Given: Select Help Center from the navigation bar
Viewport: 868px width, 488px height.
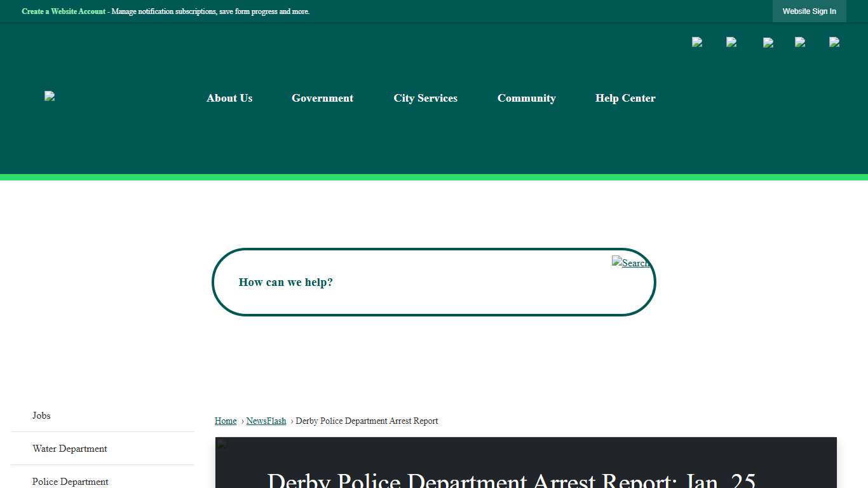Looking at the screenshot, I should pos(625,98).
